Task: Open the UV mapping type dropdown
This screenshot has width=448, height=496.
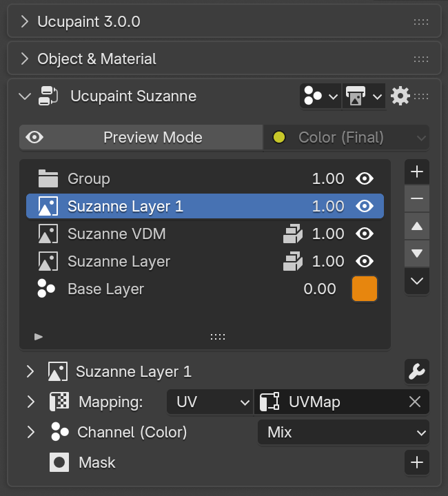Action: [210, 402]
